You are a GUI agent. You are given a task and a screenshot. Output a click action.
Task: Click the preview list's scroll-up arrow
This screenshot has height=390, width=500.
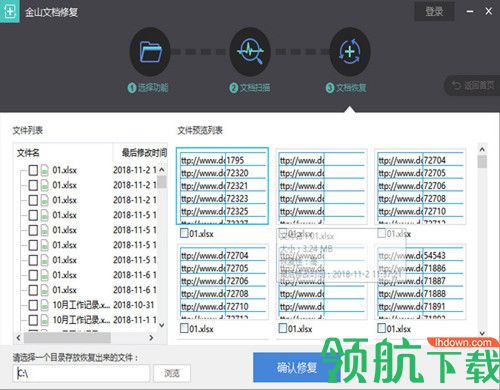click(482, 149)
